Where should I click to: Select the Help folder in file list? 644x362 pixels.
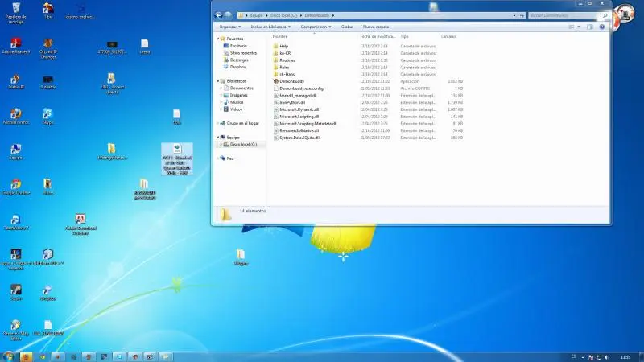283,47
